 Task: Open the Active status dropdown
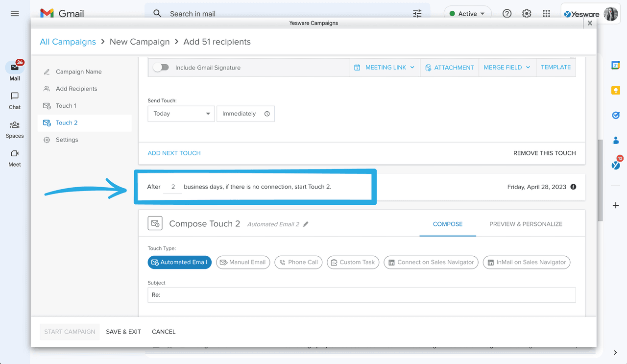click(467, 13)
